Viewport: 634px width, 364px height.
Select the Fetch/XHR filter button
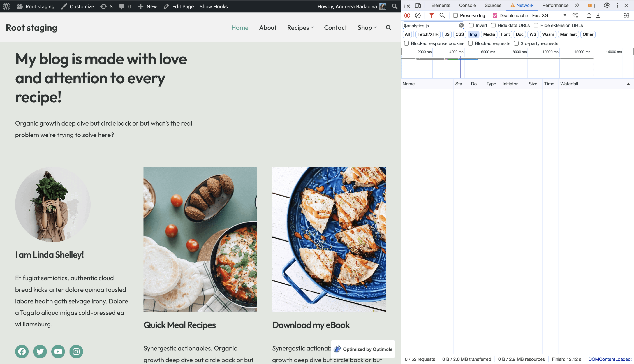tap(428, 34)
